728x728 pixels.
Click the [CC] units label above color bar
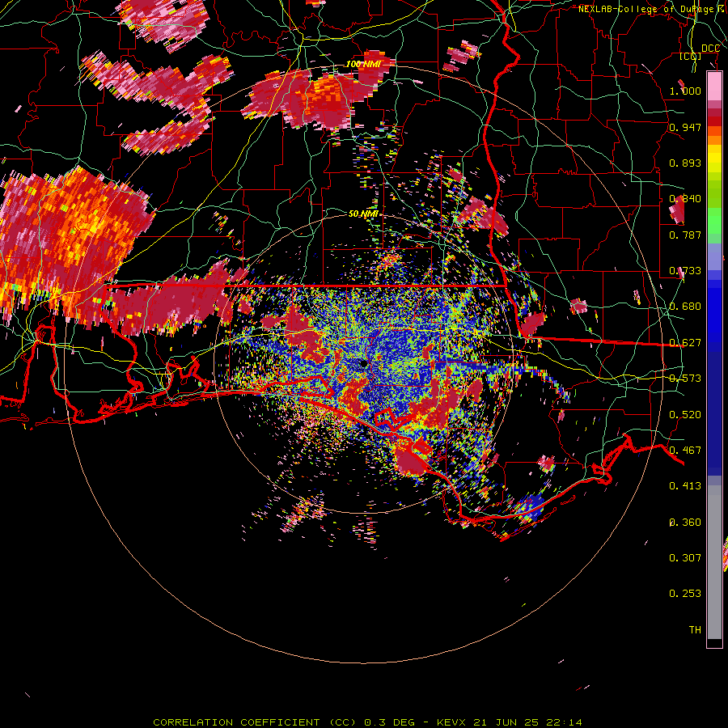pos(690,57)
